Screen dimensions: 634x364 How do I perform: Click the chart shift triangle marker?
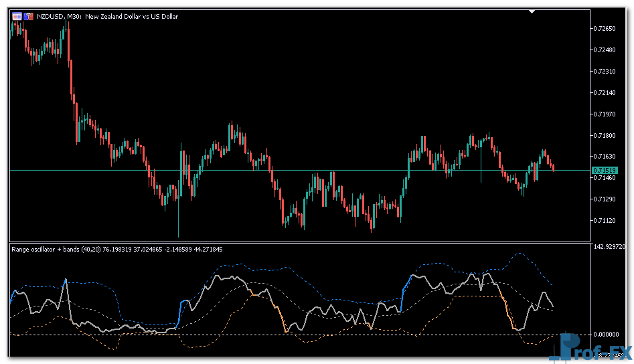(532, 11)
